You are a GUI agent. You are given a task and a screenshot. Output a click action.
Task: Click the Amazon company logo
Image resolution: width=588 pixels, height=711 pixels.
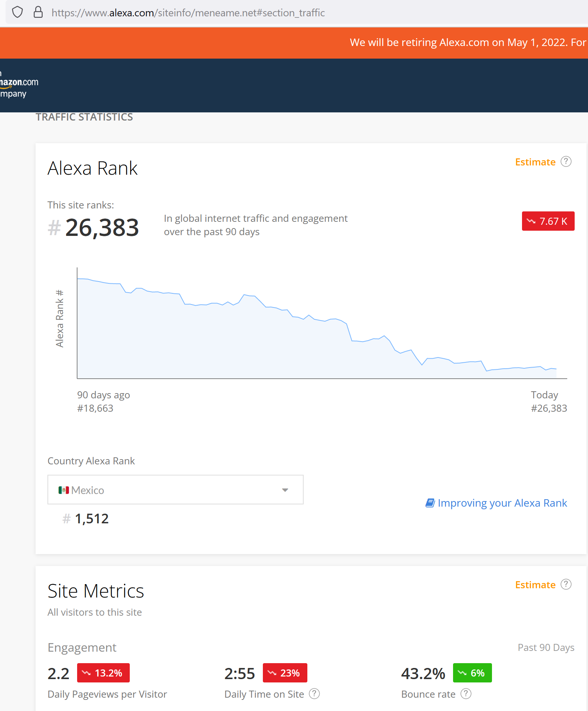[x=19, y=85]
